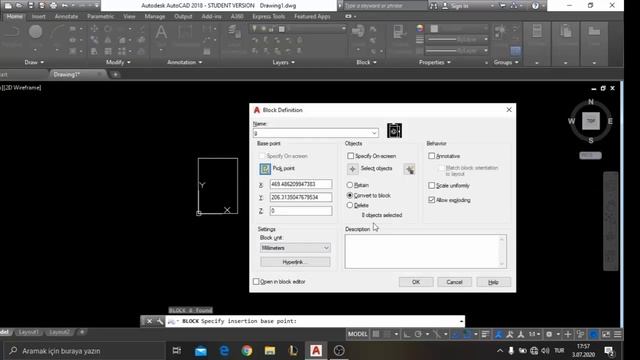The width and height of the screenshot is (640, 360).
Task: Open Microsoft Edge from the taskbar
Action: pyautogui.click(x=224, y=351)
